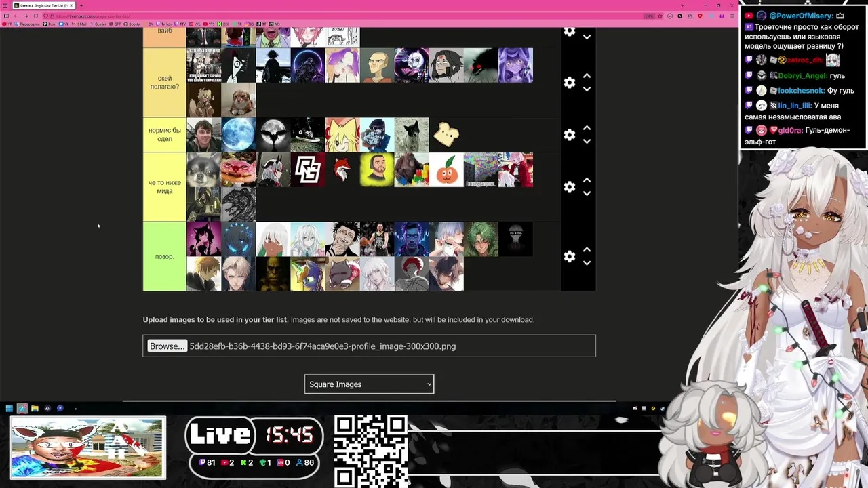Open the YT bookmark
The width and height of the screenshot is (868, 488).
click(x=7, y=24)
